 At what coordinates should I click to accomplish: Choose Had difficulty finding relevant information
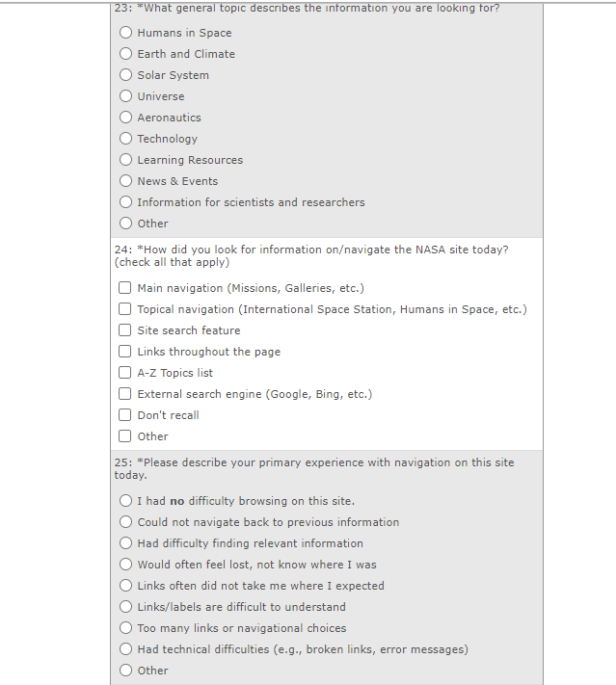126,543
